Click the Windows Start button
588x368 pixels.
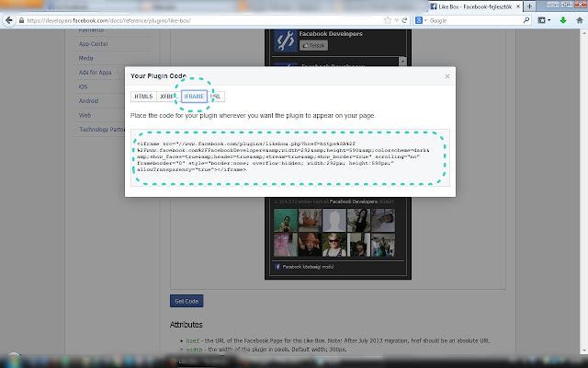(15, 361)
